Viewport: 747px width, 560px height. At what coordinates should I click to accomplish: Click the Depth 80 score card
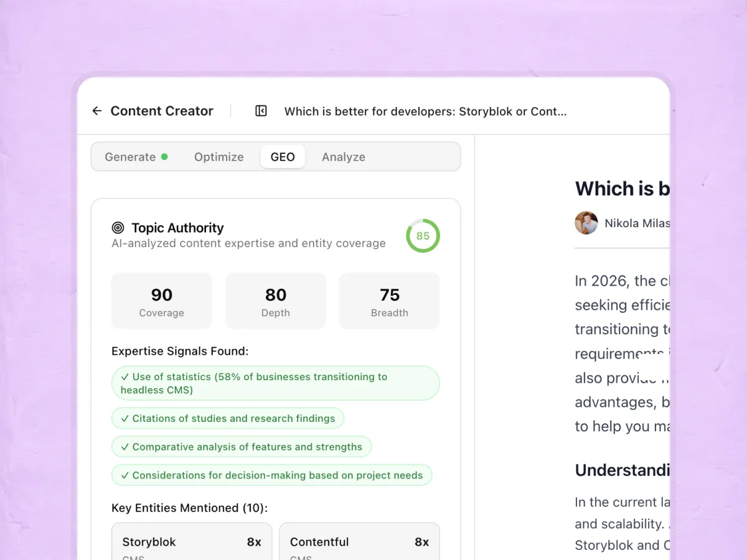[x=276, y=301]
